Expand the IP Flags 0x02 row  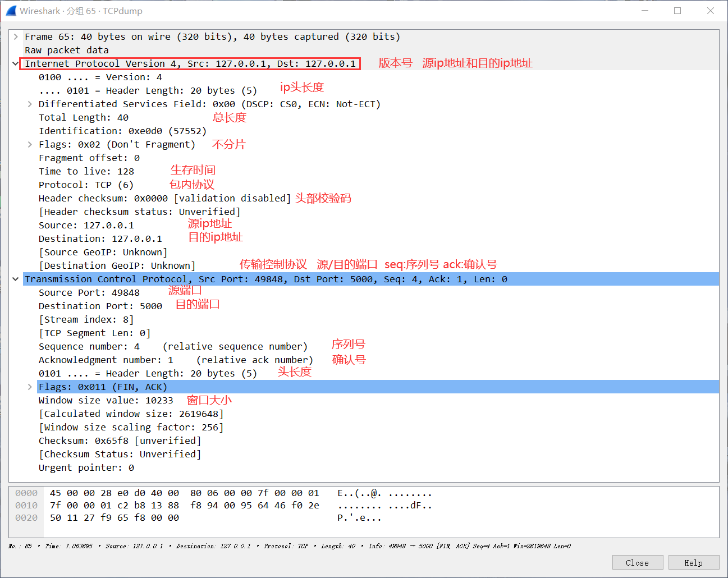tap(30, 144)
